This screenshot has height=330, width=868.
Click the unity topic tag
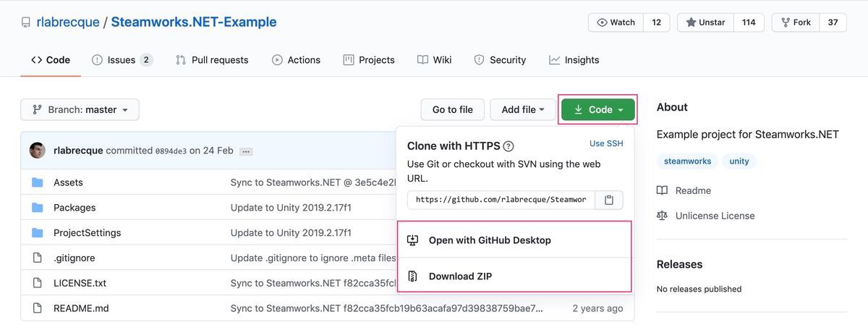(x=739, y=161)
